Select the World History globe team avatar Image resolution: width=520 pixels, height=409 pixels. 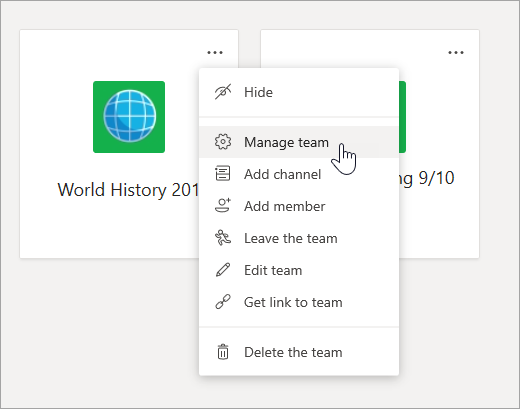[129, 117]
